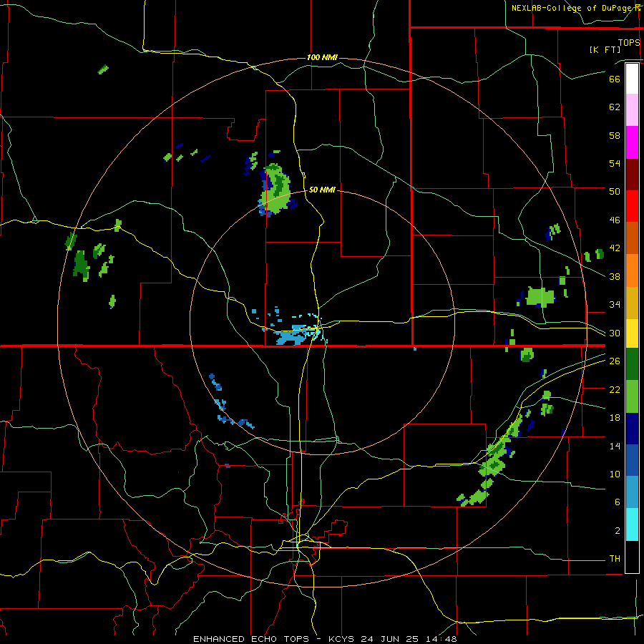Click the legend value "42"

[615, 248]
